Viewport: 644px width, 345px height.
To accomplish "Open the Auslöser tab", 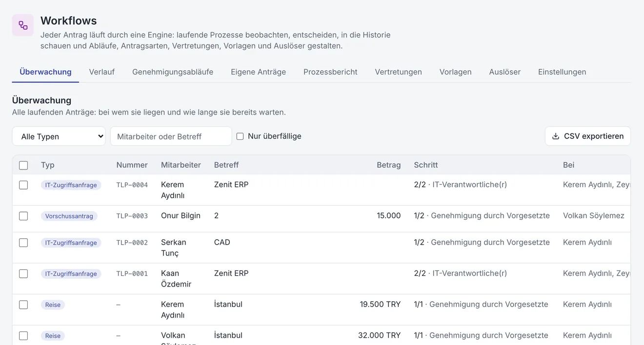I will coord(505,72).
